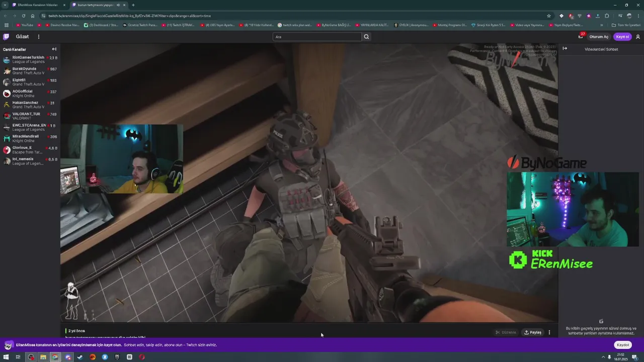This screenshot has height=362, width=644.
Task: Open the OBS Yayın Ayarları bookmark
Action: click(x=218, y=25)
